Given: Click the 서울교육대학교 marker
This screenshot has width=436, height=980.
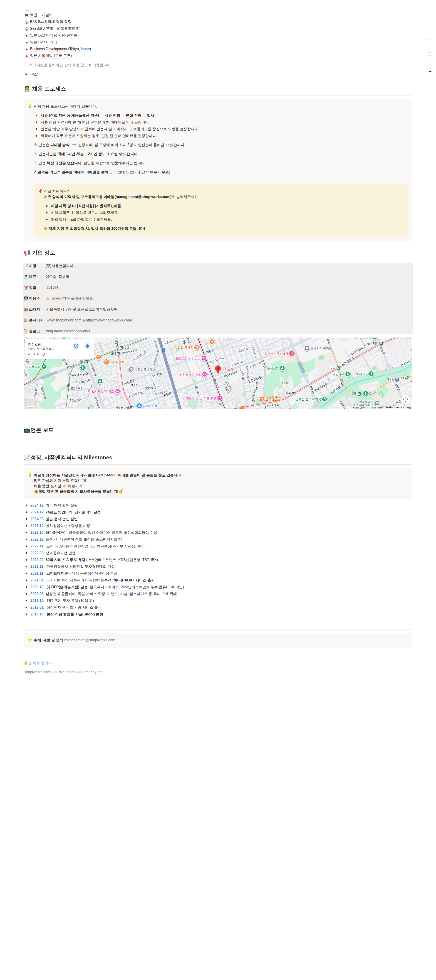Looking at the screenshot, I should tap(131, 369).
